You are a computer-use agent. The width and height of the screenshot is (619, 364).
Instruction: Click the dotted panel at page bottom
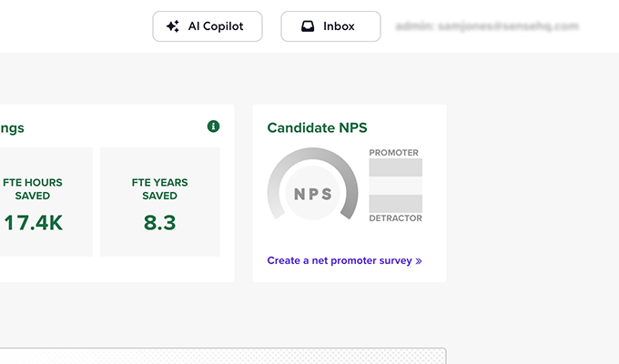click(223, 356)
